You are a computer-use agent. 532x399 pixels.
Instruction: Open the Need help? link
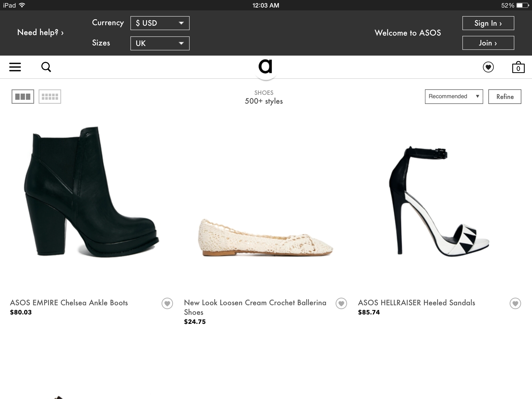(x=41, y=32)
